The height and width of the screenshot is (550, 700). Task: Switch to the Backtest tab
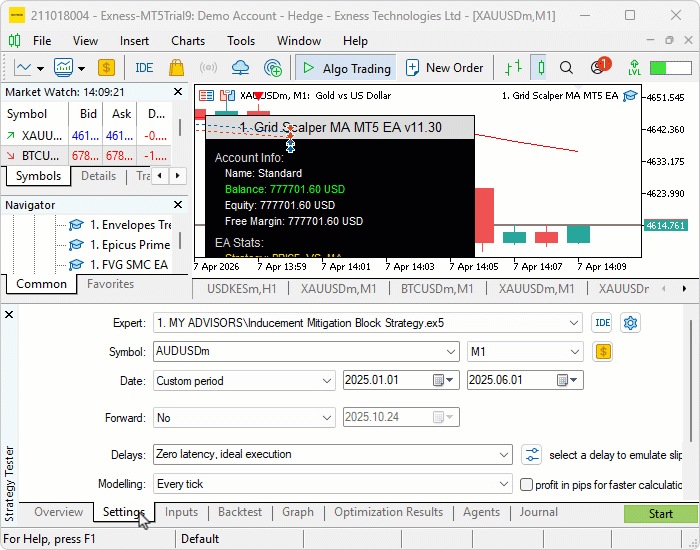click(x=240, y=512)
